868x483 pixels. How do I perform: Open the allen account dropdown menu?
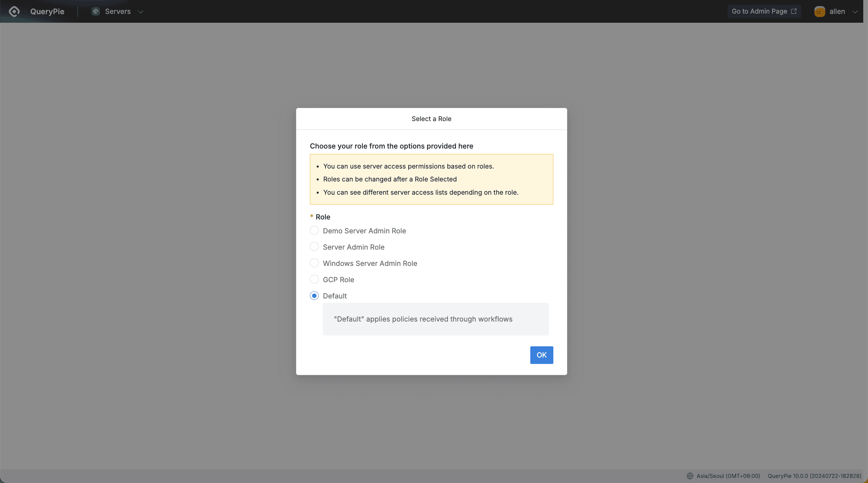(x=855, y=11)
